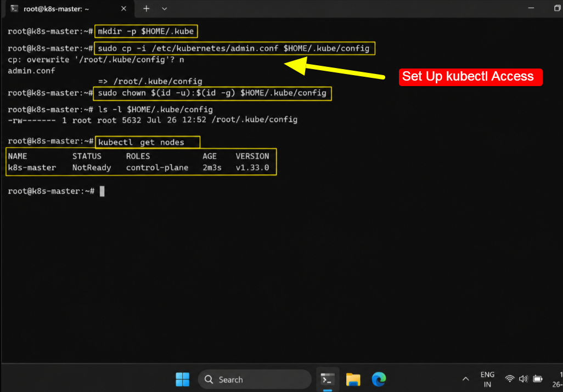This screenshot has width=563, height=392.
Task: Click the 'NAME' column header
Action: [18, 156]
